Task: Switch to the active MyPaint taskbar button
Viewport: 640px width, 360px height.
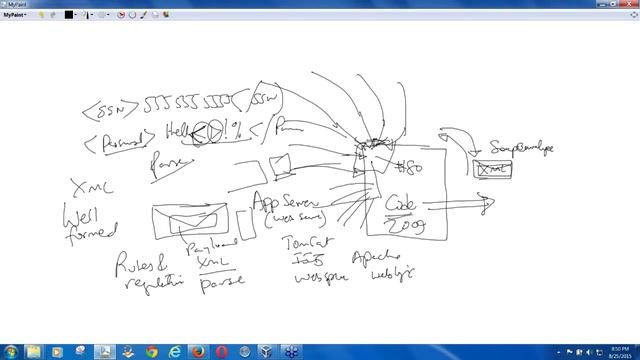Action: (105, 352)
